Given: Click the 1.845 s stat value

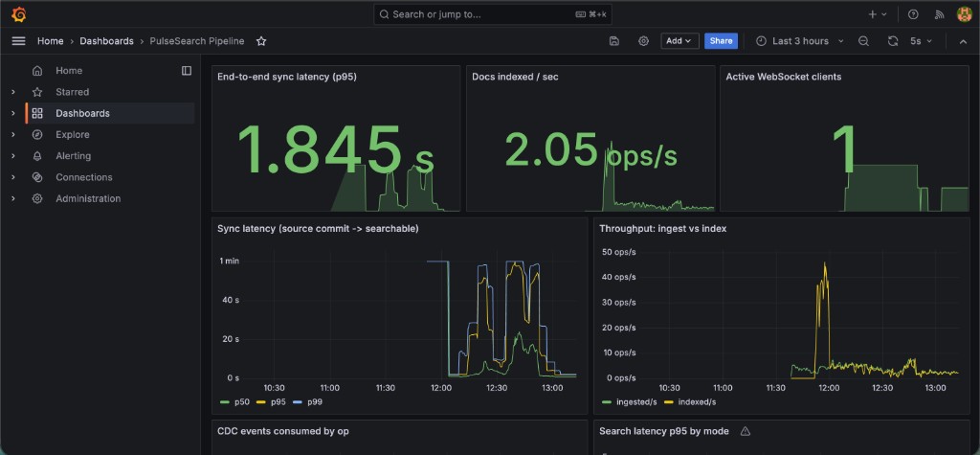Looking at the screenshot, I should point(335,150).
